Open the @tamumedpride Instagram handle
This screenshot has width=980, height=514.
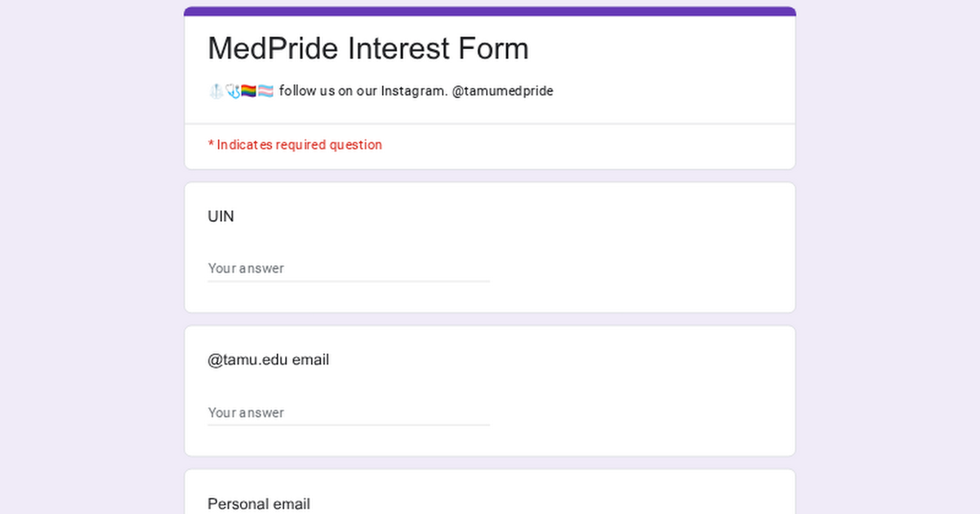(x=502, y=91)
